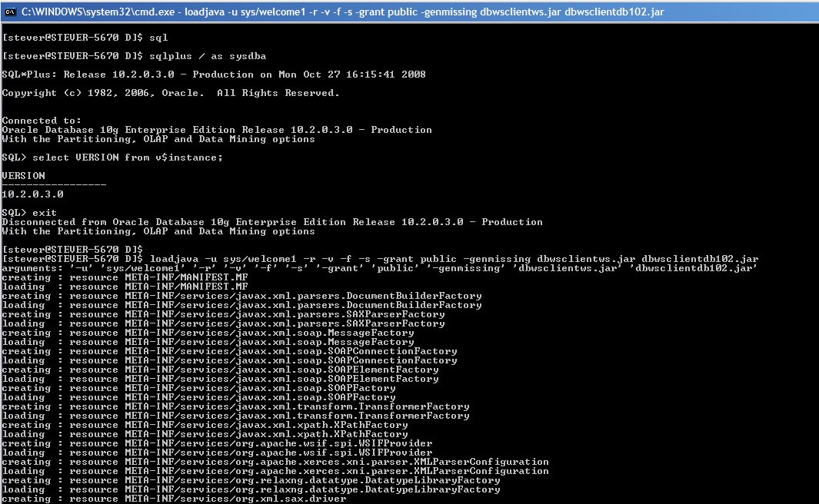Click the empty prompt line above the loadjava command
The width and height of the screenshot is (819, 504).
point(72,250)
